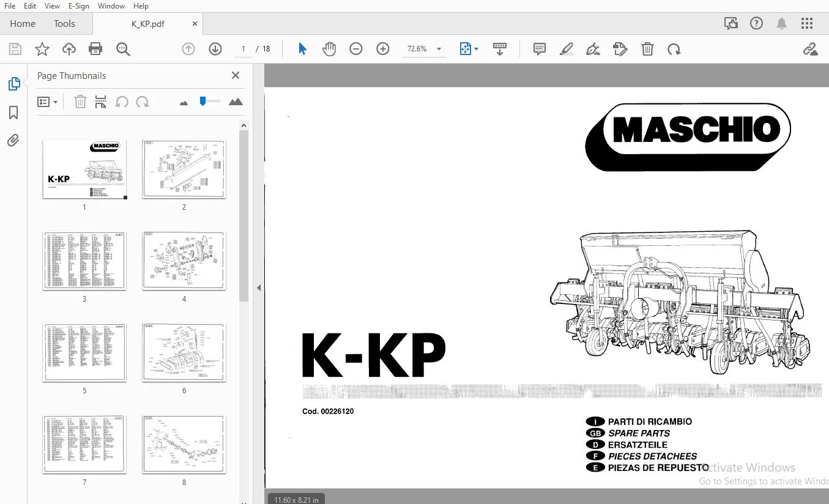
Task: Add a sticky note comment
Action: [540, 49]
